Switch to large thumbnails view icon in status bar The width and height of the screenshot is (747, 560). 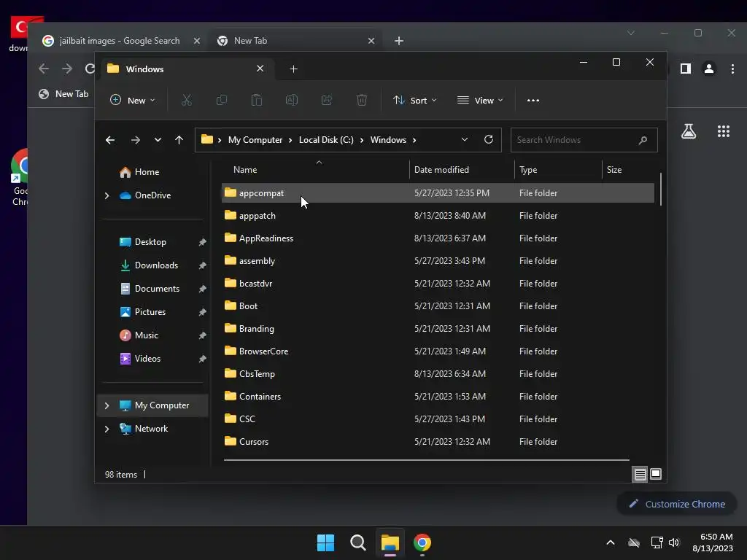point(656,474)
